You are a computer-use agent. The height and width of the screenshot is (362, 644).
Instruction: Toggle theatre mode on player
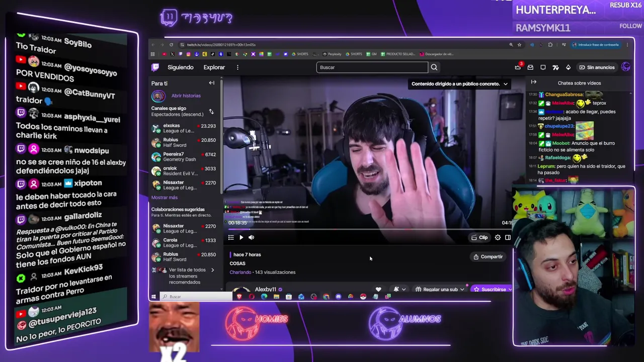point(508,237)
